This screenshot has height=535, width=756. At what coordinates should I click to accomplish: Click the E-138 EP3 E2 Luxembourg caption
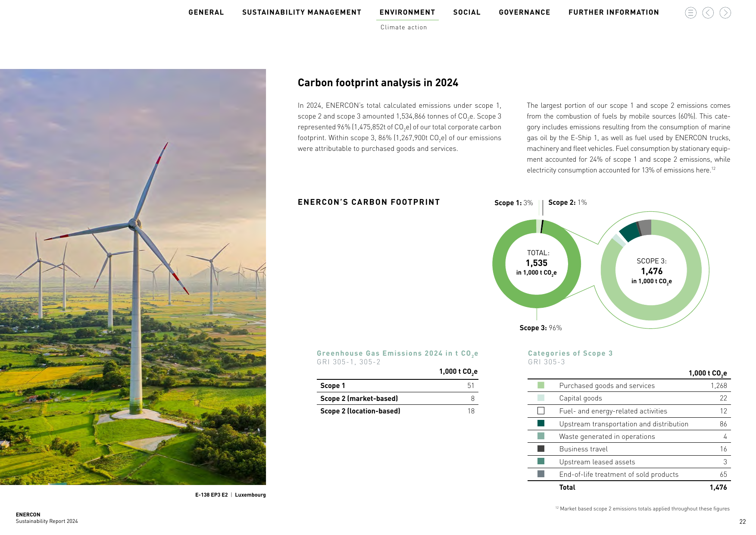(x=230, y=495)
